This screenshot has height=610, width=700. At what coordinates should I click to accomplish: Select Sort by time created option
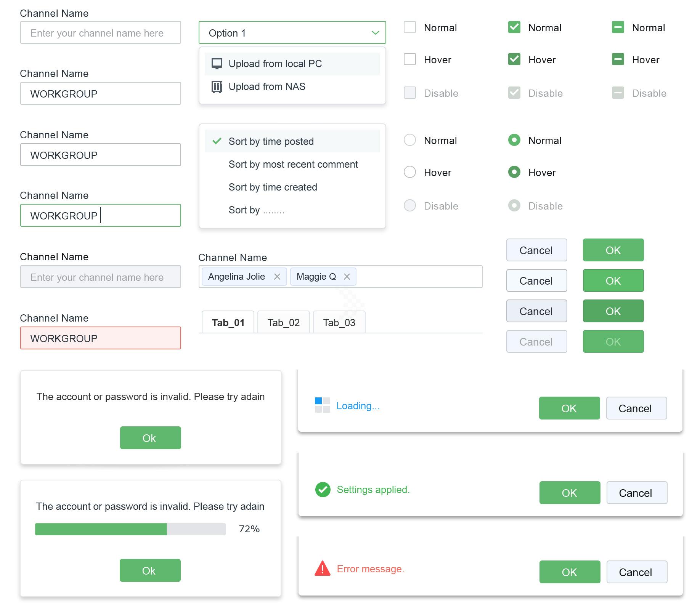pos(273,187)
